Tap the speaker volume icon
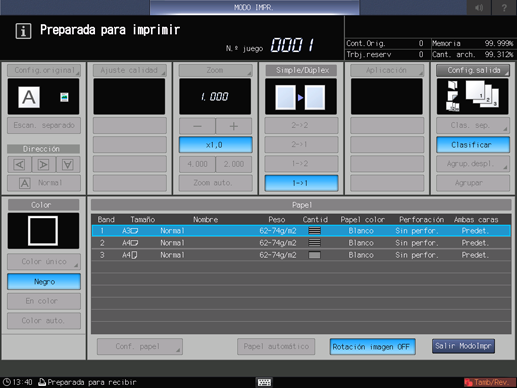 479,7
